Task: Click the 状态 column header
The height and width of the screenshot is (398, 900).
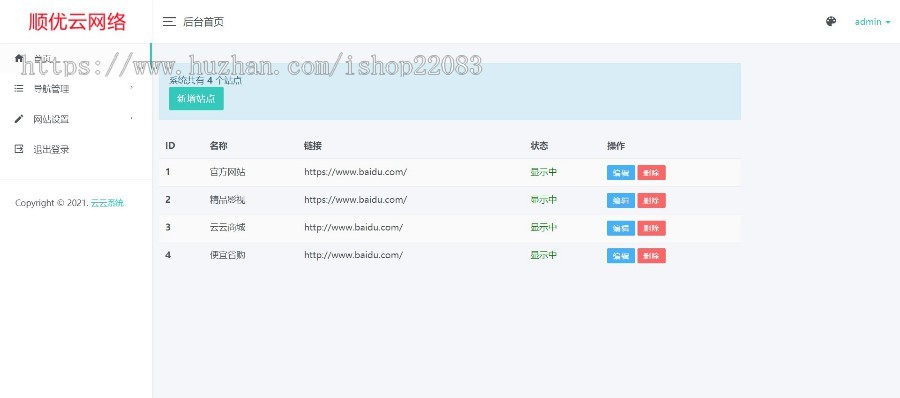Action: (539, 145)
